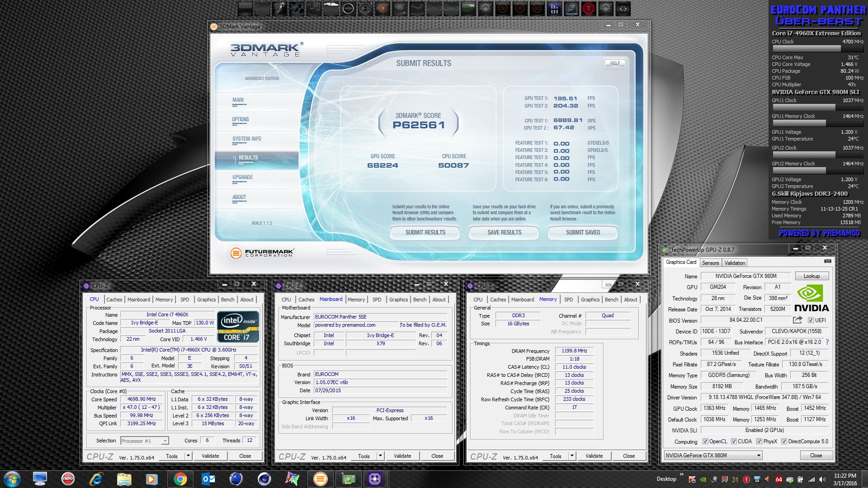Open the Processor #1 selection dropdown

click(x=145, y=441)
